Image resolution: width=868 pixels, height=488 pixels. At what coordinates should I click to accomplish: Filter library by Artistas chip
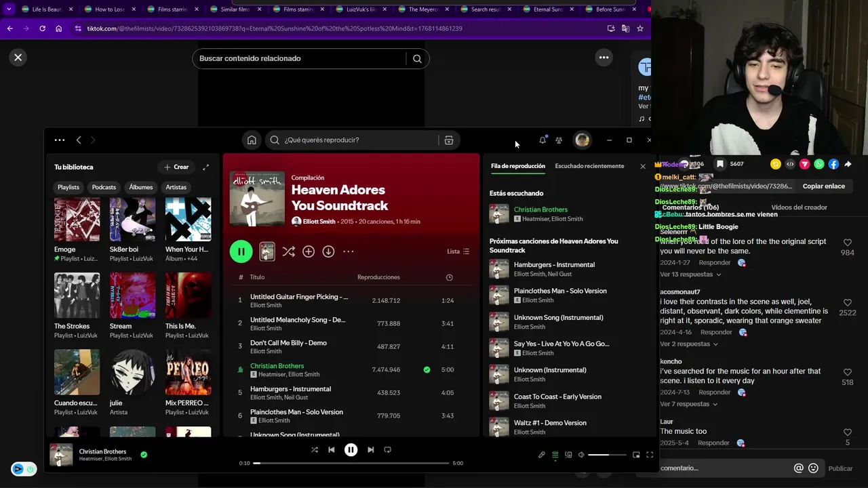176,187
